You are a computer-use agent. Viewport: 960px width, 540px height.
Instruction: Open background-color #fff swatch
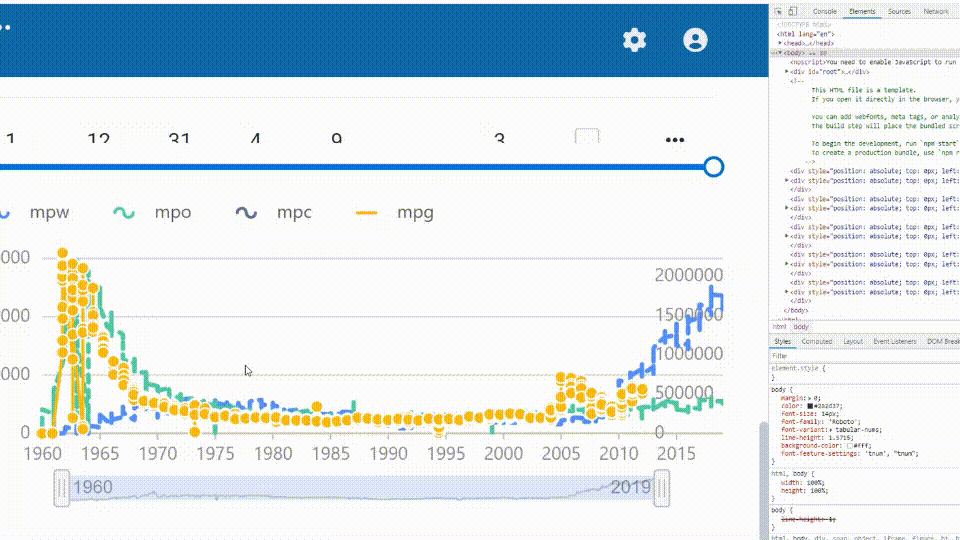pos(850,446)
